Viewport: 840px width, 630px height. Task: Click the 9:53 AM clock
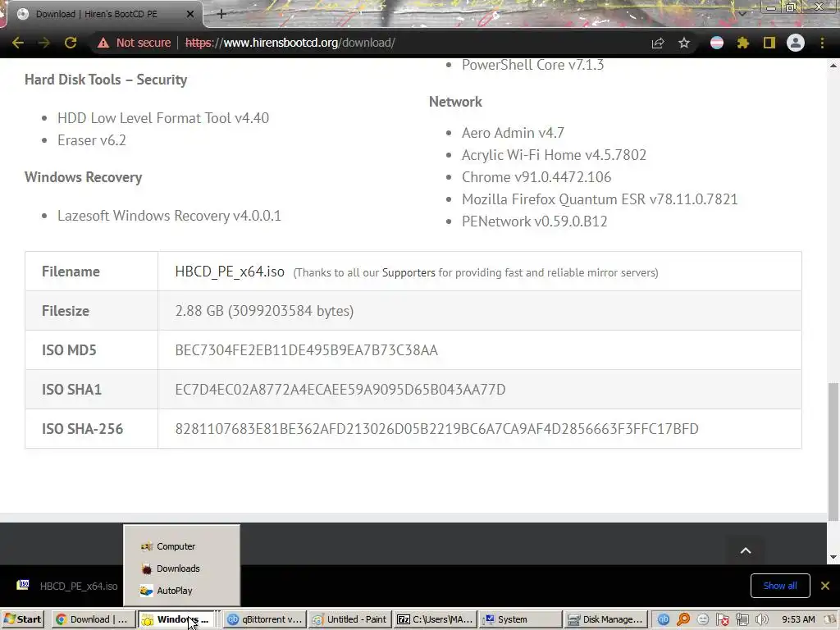pyautogui.click(x=798, y=619)
